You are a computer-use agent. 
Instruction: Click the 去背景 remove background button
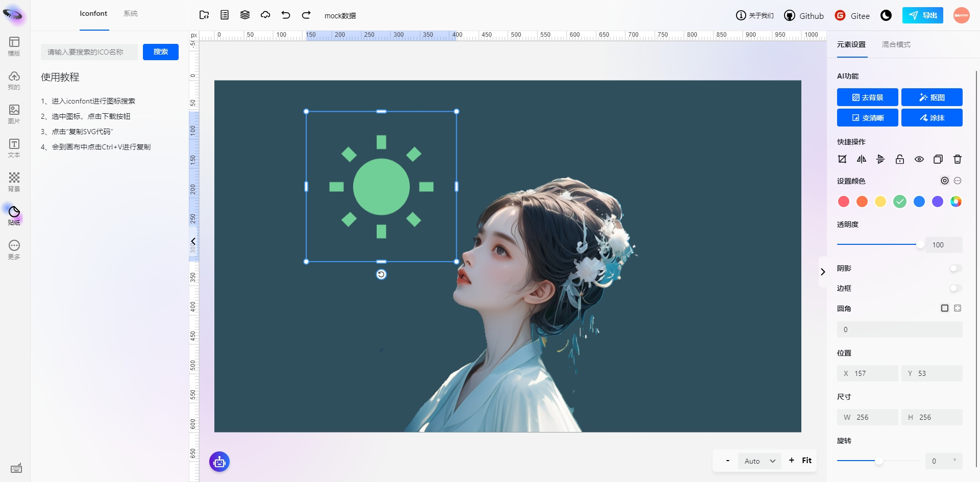point(868,97)
